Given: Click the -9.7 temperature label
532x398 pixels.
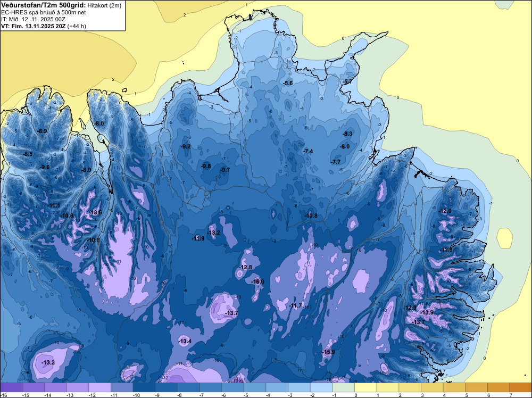Looking at the screenshot, I should (x=225, y=170).
